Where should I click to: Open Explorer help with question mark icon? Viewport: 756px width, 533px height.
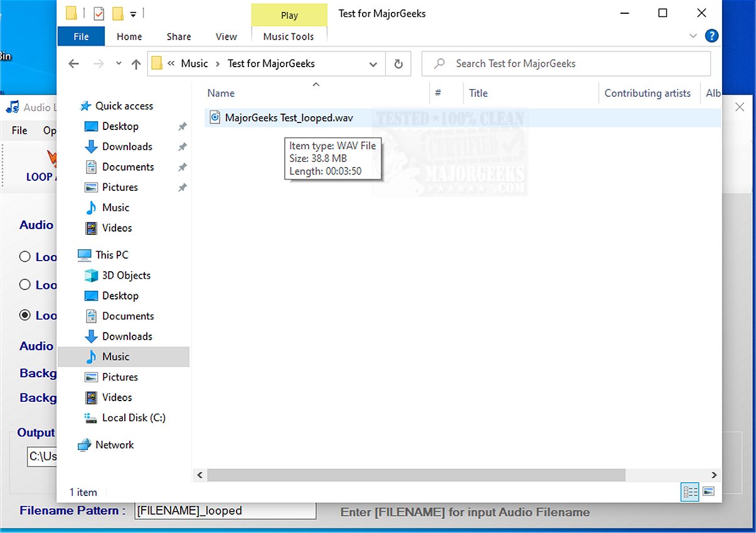(711, 36)
